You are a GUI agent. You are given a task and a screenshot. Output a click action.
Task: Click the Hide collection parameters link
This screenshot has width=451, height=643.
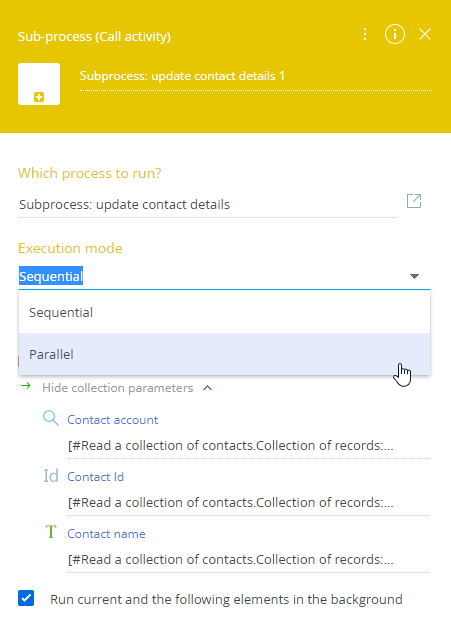[x=118, y=388]
